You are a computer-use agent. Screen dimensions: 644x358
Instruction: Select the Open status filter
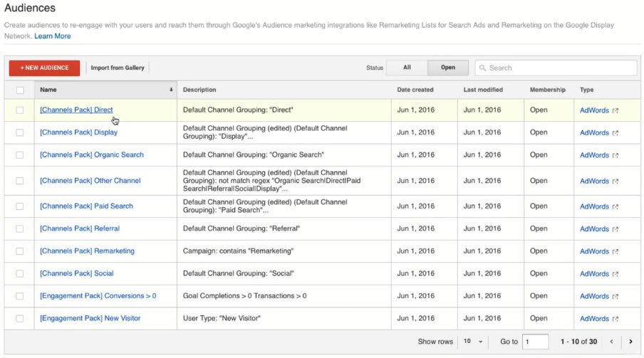[x=447, y=68]
